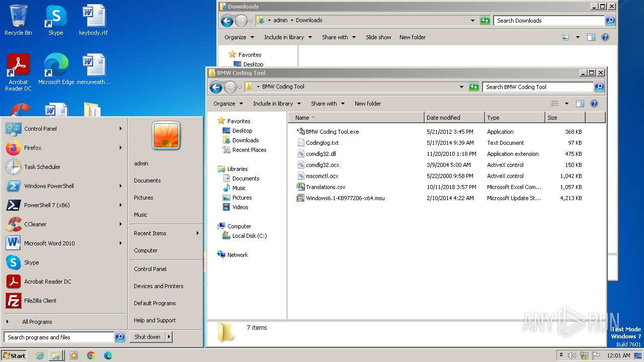This screenshot has width=644, height=362.
Task: Sort by Date modified column
Action: pyautogui.click(x=454, y=118)
